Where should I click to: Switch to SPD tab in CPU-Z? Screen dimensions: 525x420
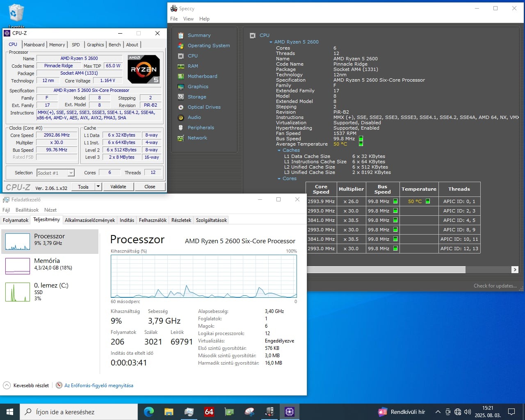coord(76,45)
